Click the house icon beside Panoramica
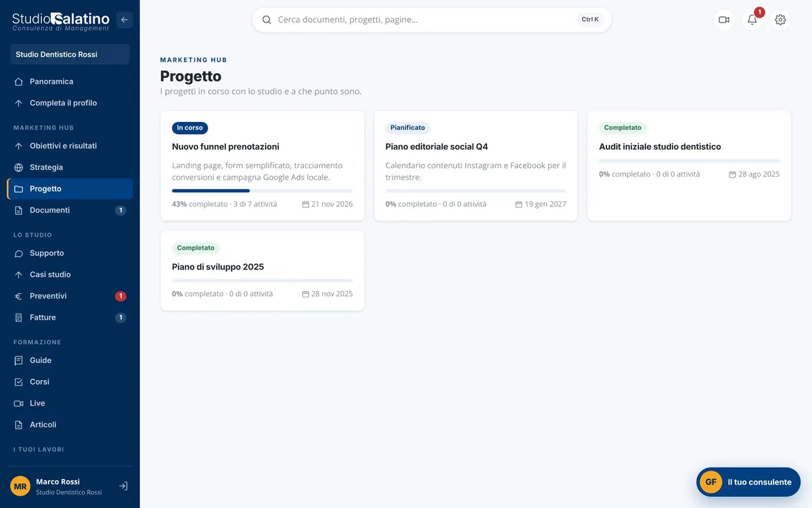812x508 pixels. [18, 81]
